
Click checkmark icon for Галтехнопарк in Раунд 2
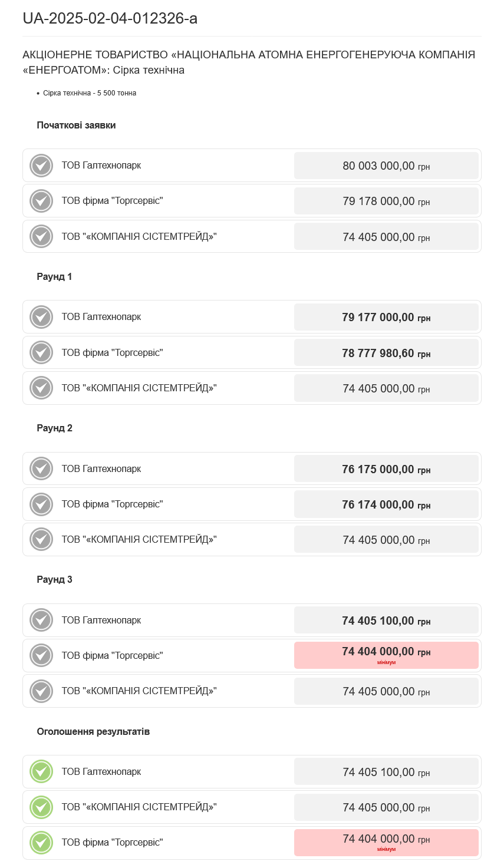pos(41,469)
